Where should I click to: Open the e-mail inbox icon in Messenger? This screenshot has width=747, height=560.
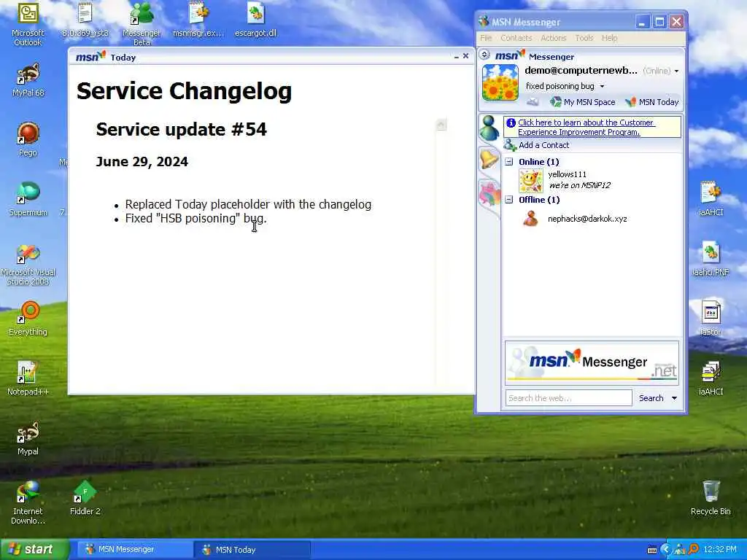click(533, 102)
